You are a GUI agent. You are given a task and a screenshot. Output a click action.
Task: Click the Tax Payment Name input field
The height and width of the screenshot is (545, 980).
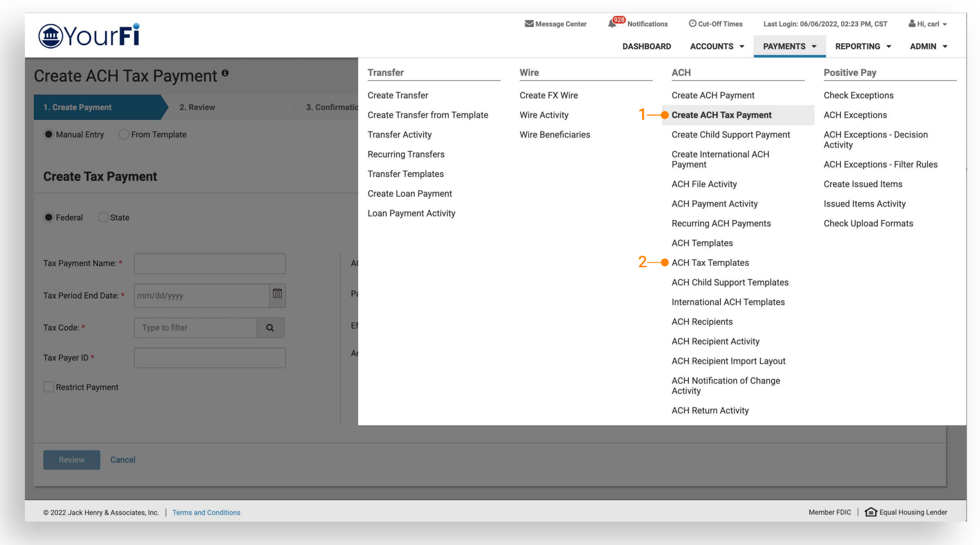pos(210,264)
